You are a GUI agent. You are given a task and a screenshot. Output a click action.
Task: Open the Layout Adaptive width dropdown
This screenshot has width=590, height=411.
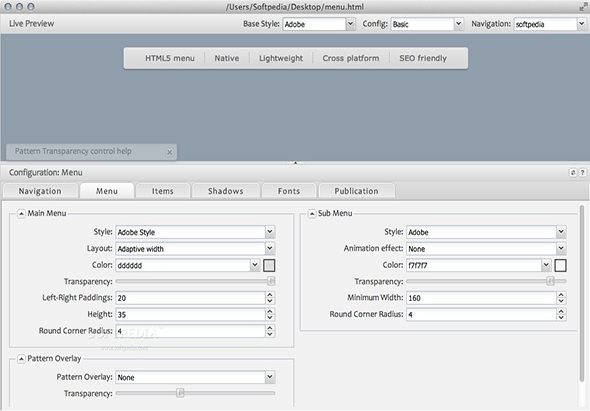(x=270, y=248)
